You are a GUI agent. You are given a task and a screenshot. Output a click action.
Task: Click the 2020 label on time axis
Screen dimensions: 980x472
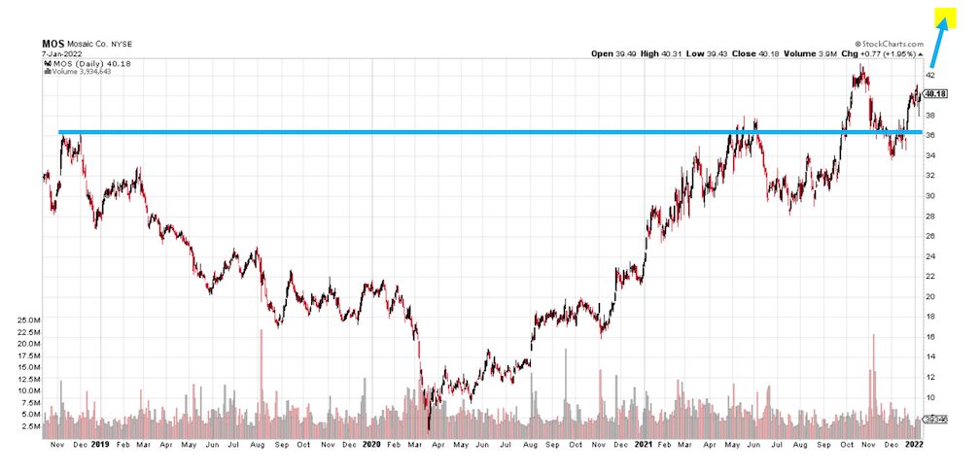371,445
